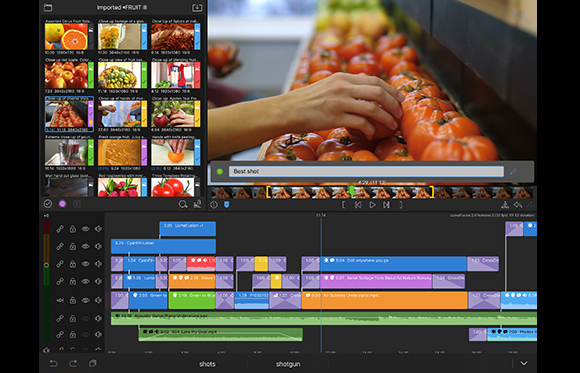This screenshot has height=373, width=580.
Task: Select the Lake Fly Over audio clip
Action: (x=220, y=335)
